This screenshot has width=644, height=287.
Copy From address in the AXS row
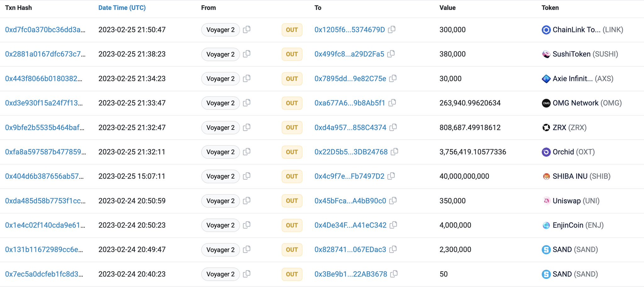pyautogui.click(x=247, y=78)
